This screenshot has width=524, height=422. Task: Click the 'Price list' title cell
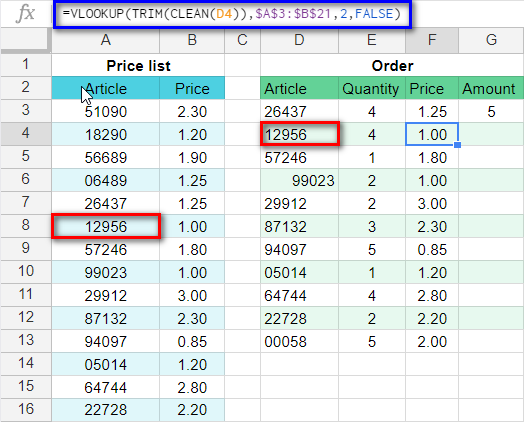pos(138,65)
